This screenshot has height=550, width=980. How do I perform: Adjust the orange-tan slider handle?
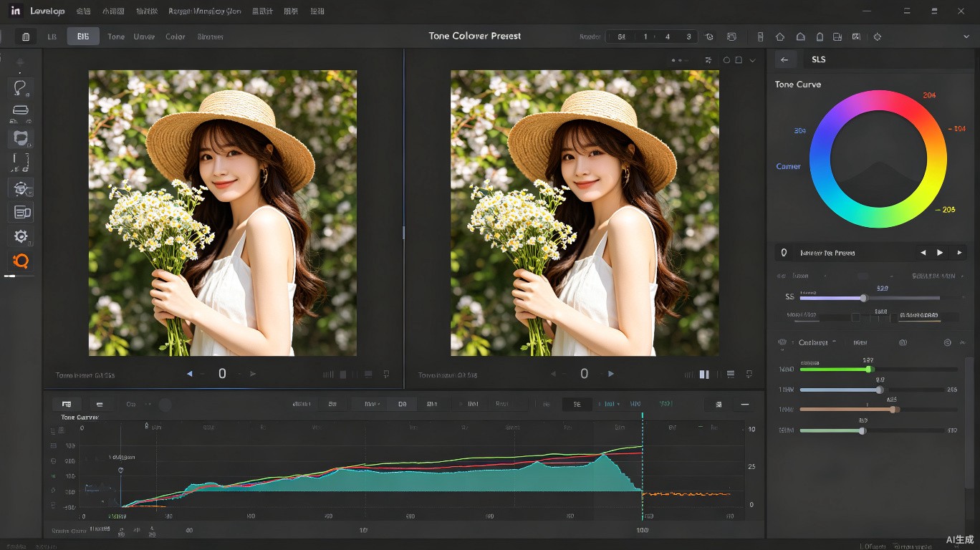pyautogui.click(x=893, y=410)
